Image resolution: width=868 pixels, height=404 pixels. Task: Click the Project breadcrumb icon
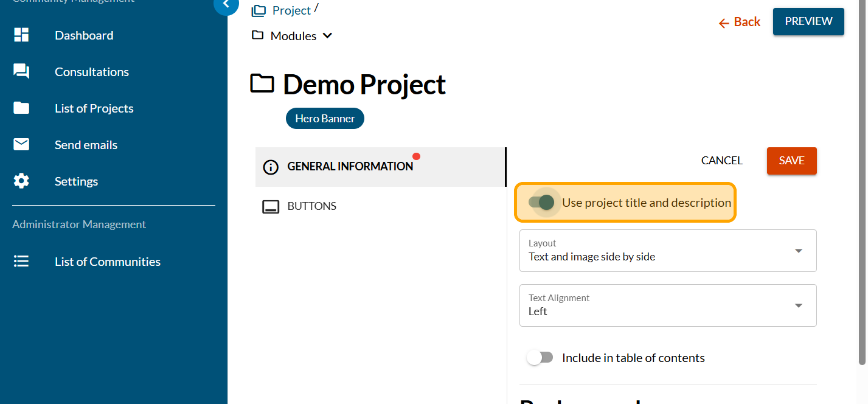259,11
